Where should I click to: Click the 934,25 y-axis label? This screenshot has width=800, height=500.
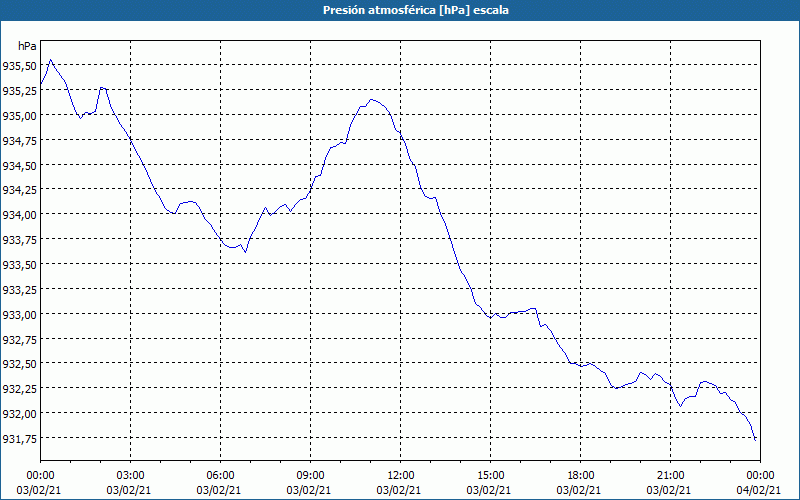[19, 190]
